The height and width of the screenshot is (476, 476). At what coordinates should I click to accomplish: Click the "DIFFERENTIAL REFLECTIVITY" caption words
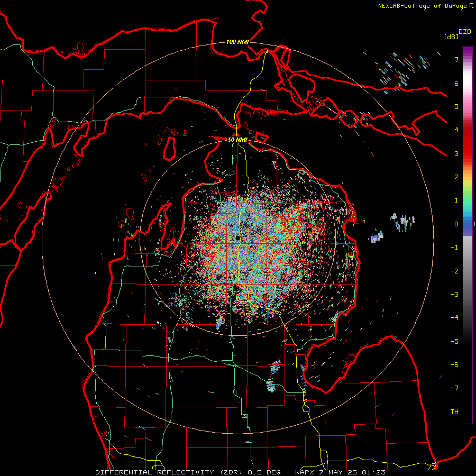(155, 472)
